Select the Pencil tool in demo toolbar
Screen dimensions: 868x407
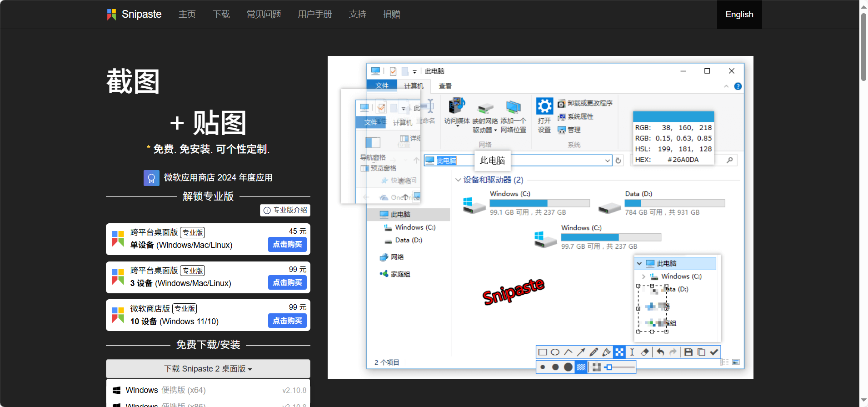click(594, 352)
